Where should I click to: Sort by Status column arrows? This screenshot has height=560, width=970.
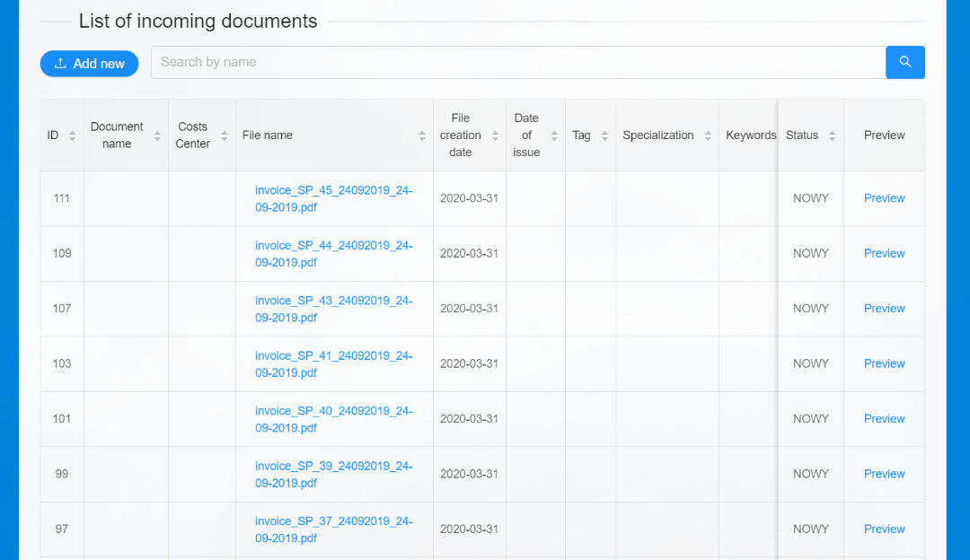[832, 136]
